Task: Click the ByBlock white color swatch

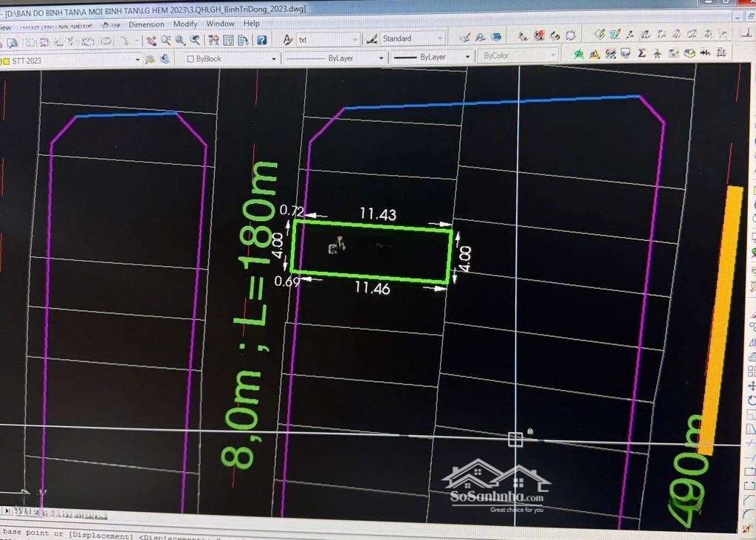Action: pyautogui.click(x=190, y=59)
